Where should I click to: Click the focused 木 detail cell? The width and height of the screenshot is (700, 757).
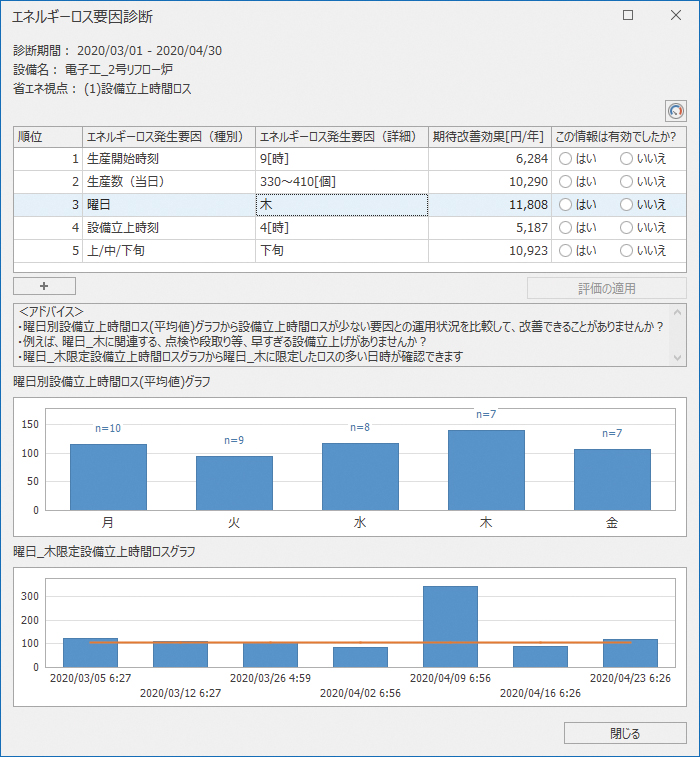342,205
